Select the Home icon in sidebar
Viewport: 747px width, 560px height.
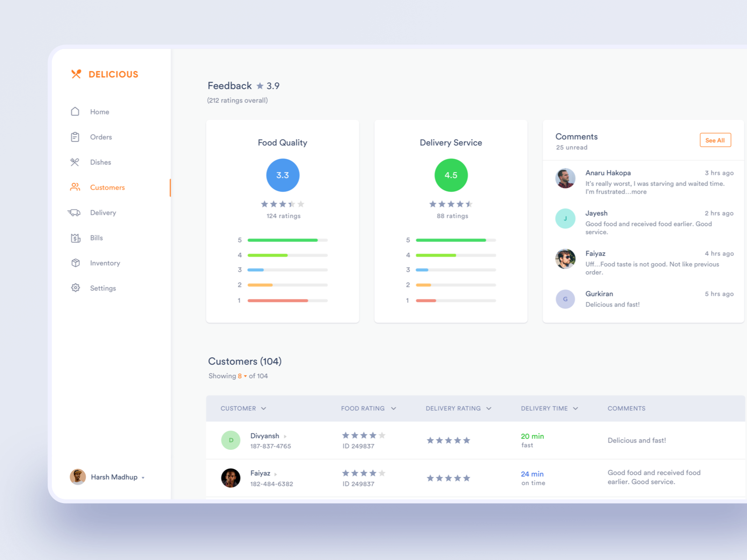coord(75,112)
